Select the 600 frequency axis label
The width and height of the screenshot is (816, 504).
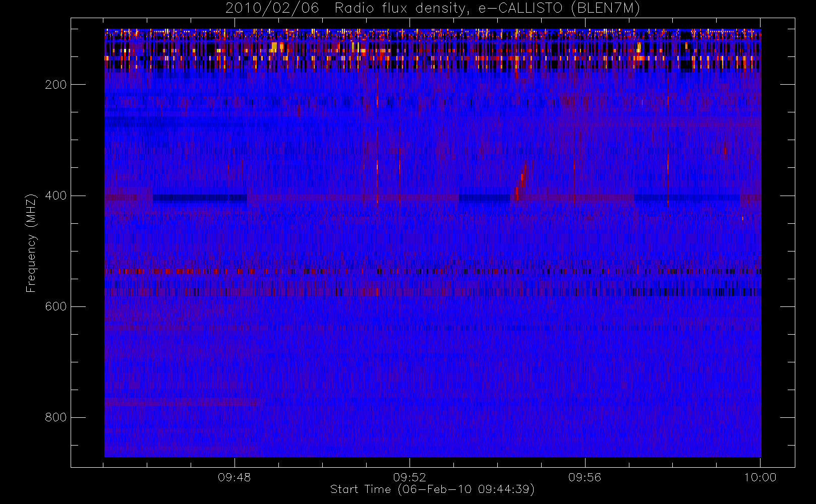[55, 306]
